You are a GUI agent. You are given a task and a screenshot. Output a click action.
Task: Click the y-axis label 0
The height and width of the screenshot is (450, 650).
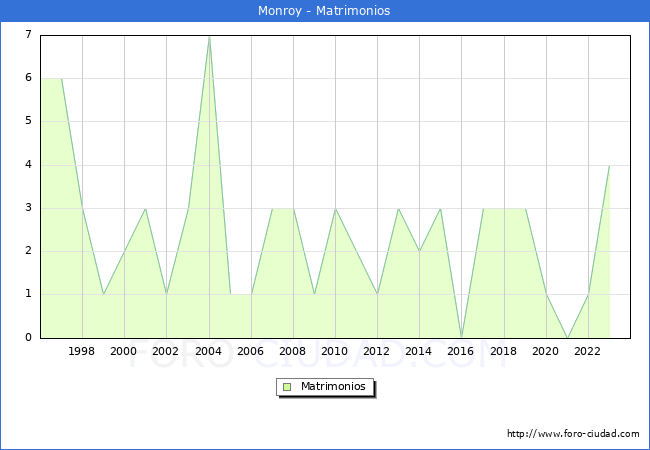(28, 337)
